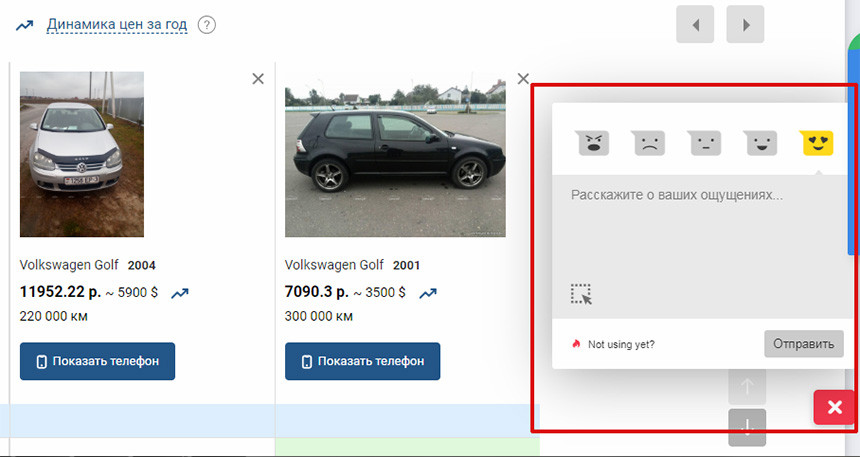Image resolution: width=860 pixels, height=457 pixels.
Task: Go to previous cars with left arrow
Action: tap(695, 25)
